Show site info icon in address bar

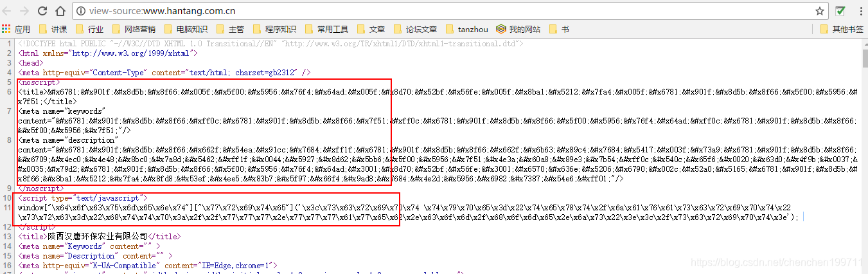[x=81, y=11]
